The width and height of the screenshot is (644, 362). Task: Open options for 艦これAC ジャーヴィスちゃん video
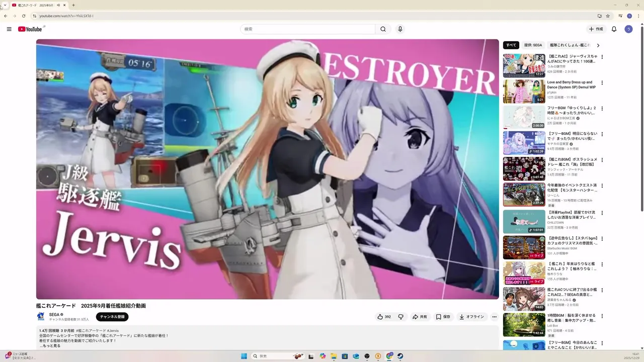602,57
